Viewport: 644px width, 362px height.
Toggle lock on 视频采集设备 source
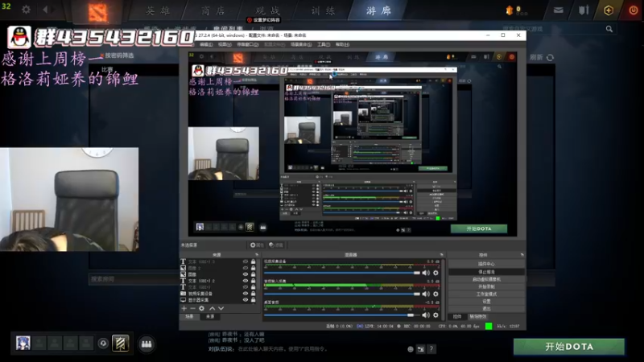click(x=253, y=294)
